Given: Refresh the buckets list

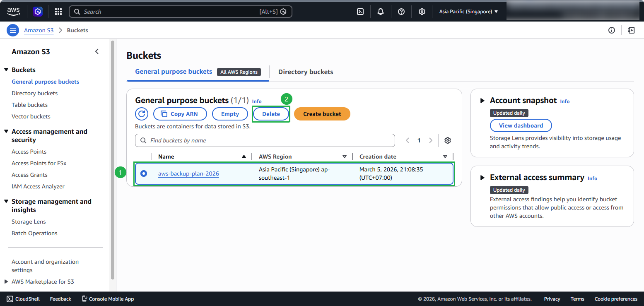Looking at the screenshot, I should point(142,114).
